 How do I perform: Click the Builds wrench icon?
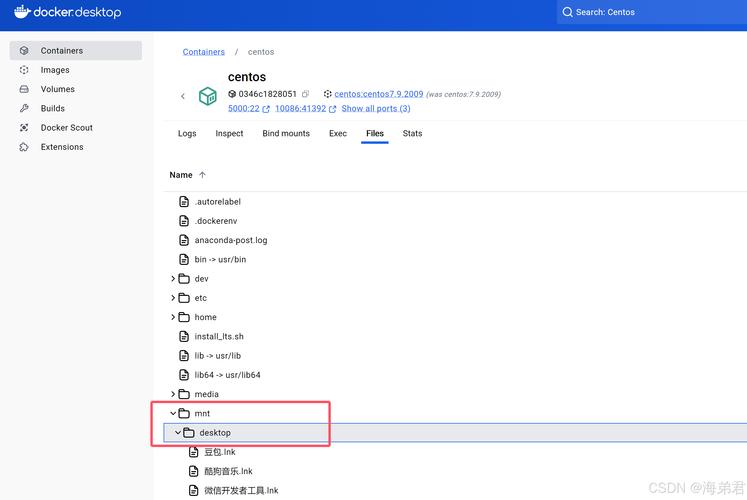point(24,108)
